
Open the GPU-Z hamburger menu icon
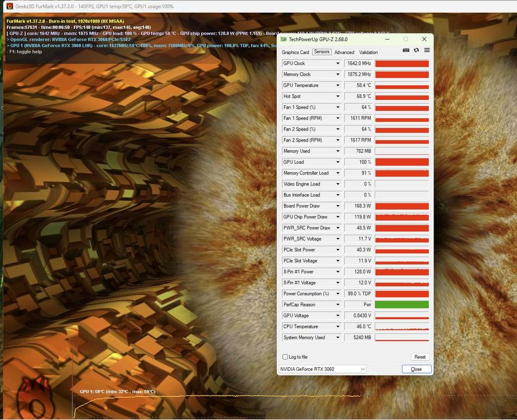coord(427,50)
